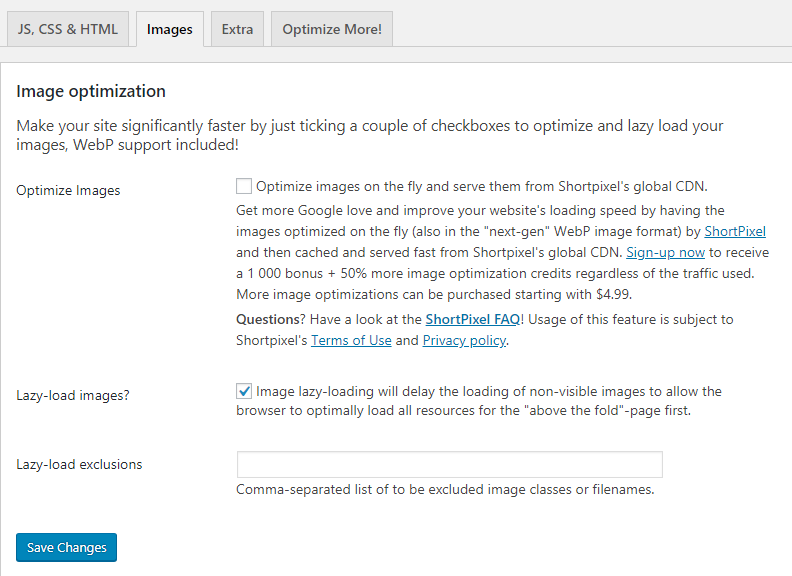Click the "Lazy-load images?" row label
Viewport: 792px width, 576px height.
coord(72,395)
